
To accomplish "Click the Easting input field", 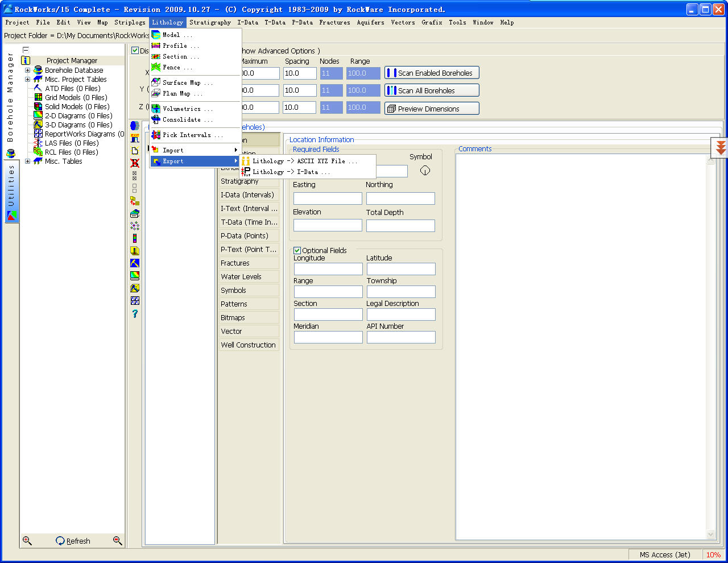I will [x=328, y=198].
